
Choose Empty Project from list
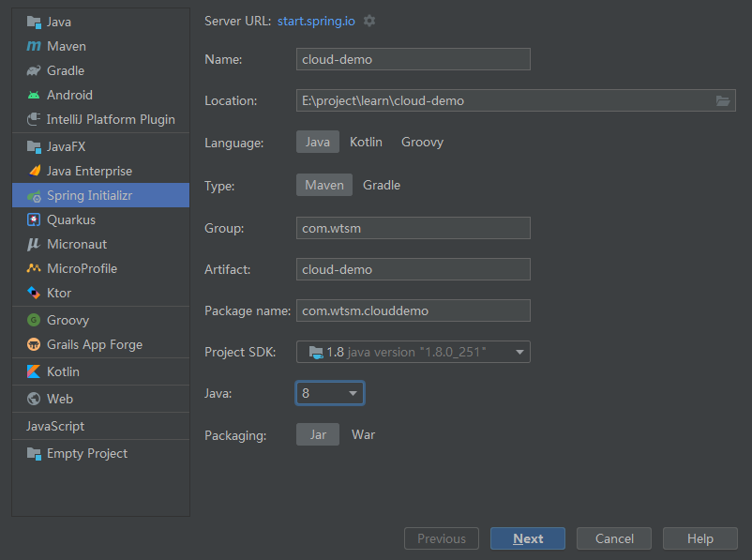pyautogui.click(x=86, y=453)
